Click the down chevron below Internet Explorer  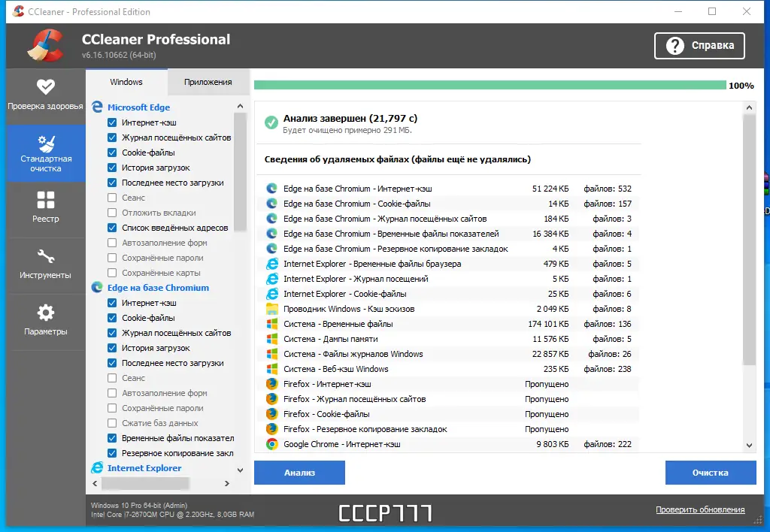point(240,468)
